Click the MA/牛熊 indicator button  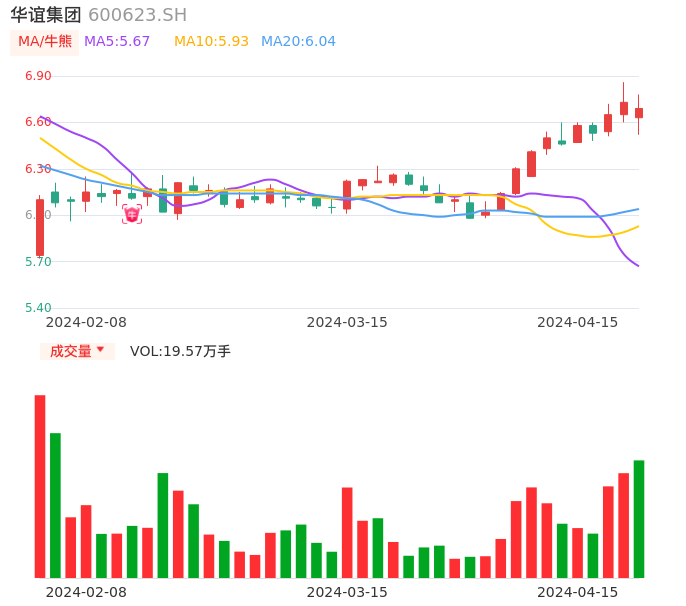point(45,42)
